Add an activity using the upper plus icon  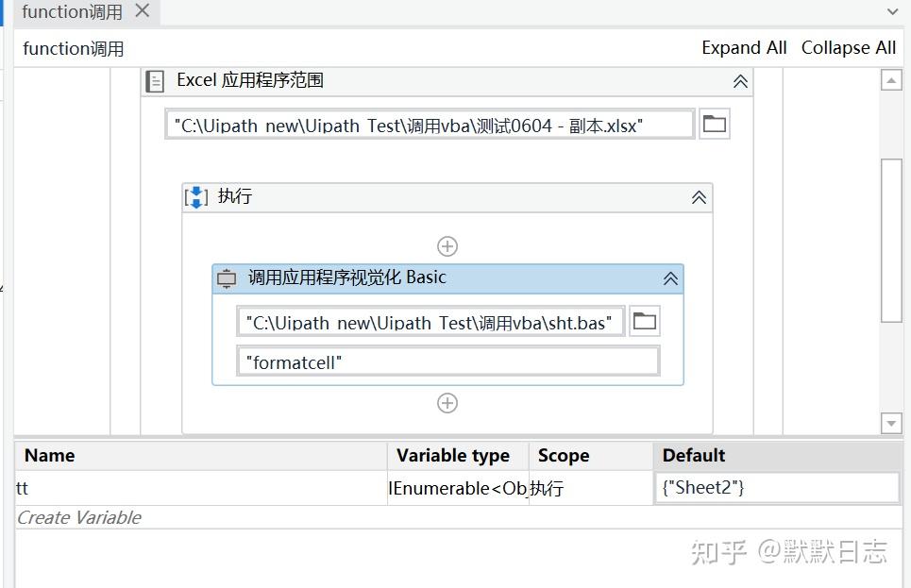pos(447,245)
